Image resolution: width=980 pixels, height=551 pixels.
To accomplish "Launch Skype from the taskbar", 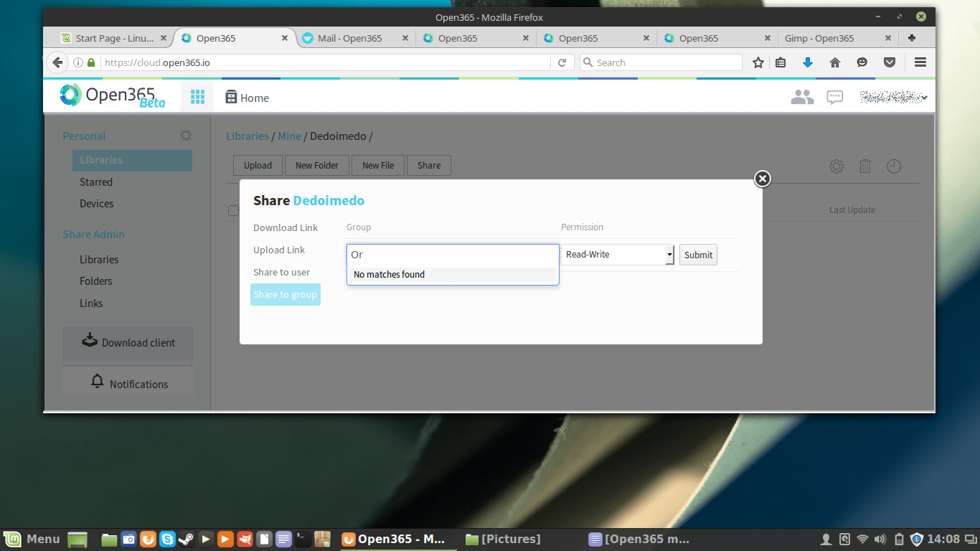I will [167, 539].
